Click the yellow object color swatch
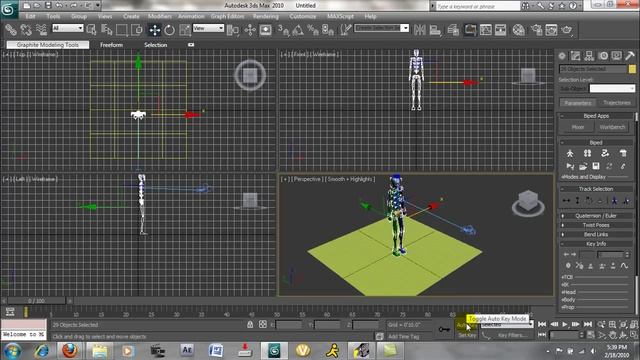Image resolution: width=640 pixels, height=360 pixels. (x=632, y=69)
